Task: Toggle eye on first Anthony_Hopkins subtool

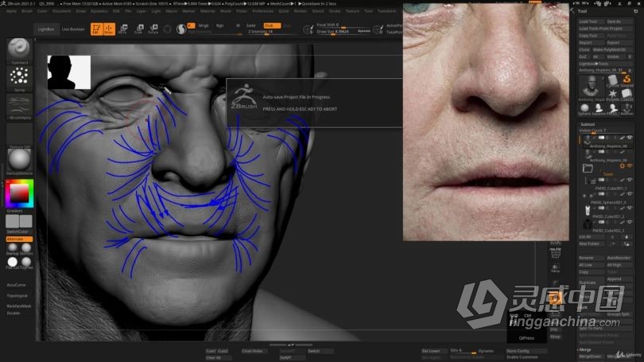Action: (630, 138)
